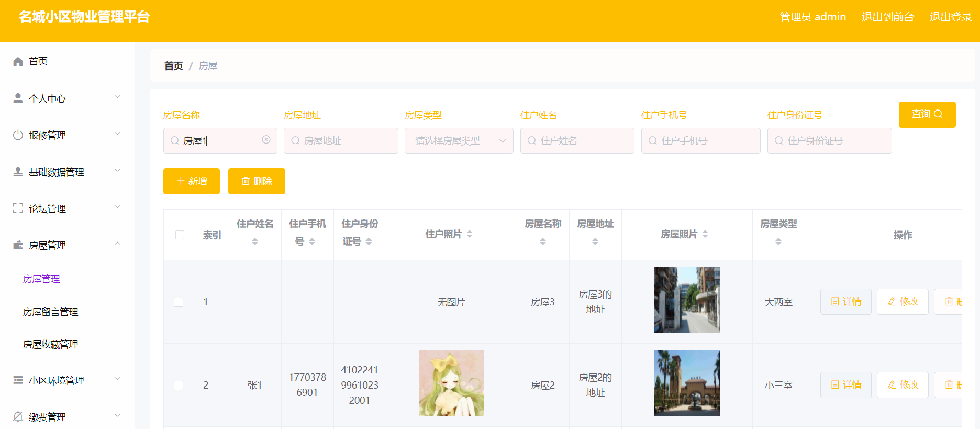980x429 pixels.
Task: Expand the 报修管理 menu chevron
Action: (x=118, y=134)
